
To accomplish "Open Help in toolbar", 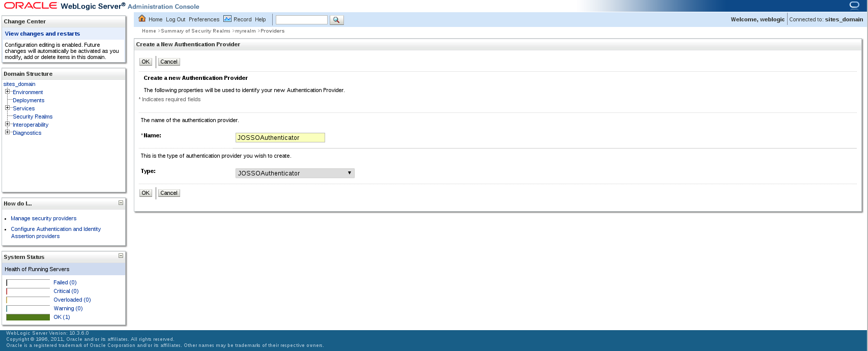I will [261, 19].
